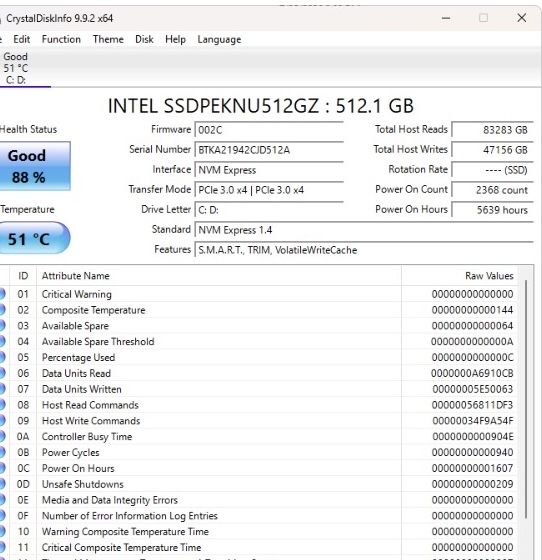
Task: Close the CrystalDiskInfo window
Action: (522, 18)
